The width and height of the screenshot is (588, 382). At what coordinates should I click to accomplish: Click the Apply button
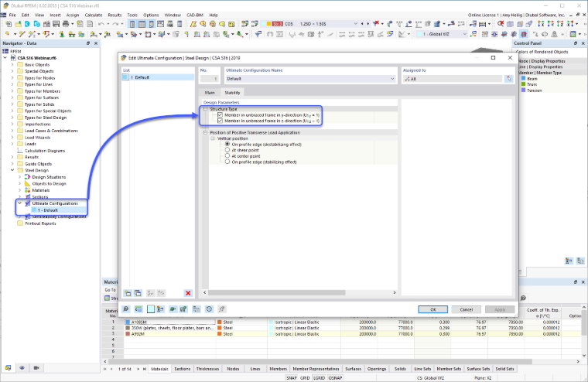[x=500, y=309]
